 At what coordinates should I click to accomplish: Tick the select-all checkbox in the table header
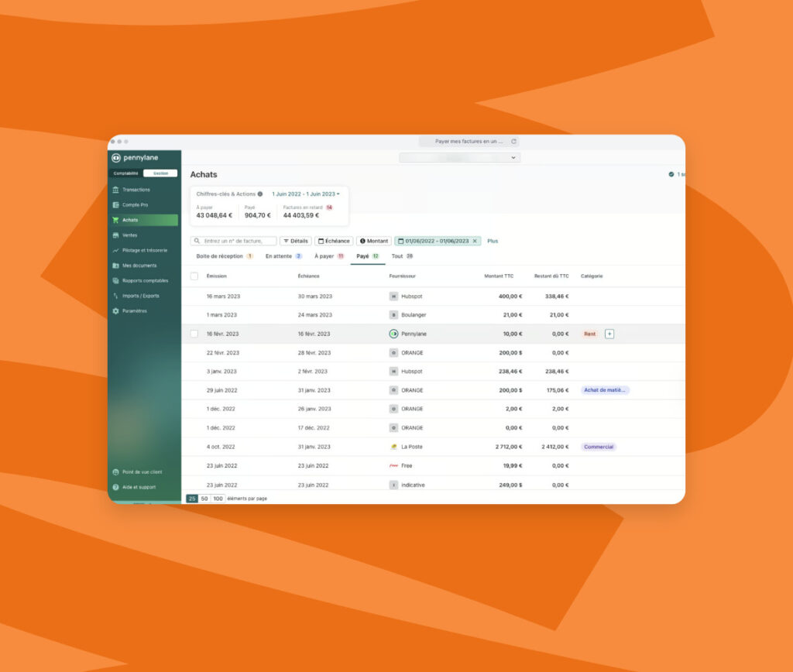194,276
